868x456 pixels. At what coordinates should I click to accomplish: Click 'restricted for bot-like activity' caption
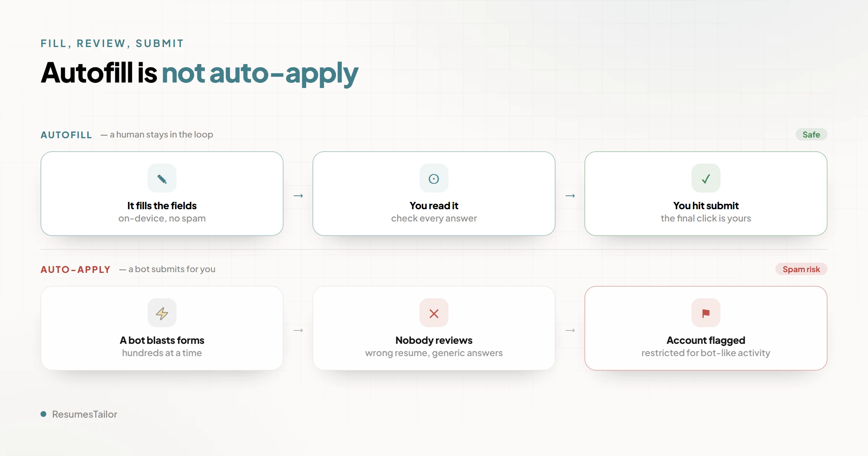[x=706, y=353]
